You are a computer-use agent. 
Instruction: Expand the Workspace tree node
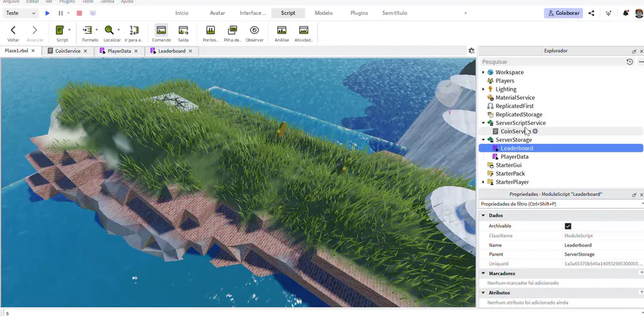483,72
